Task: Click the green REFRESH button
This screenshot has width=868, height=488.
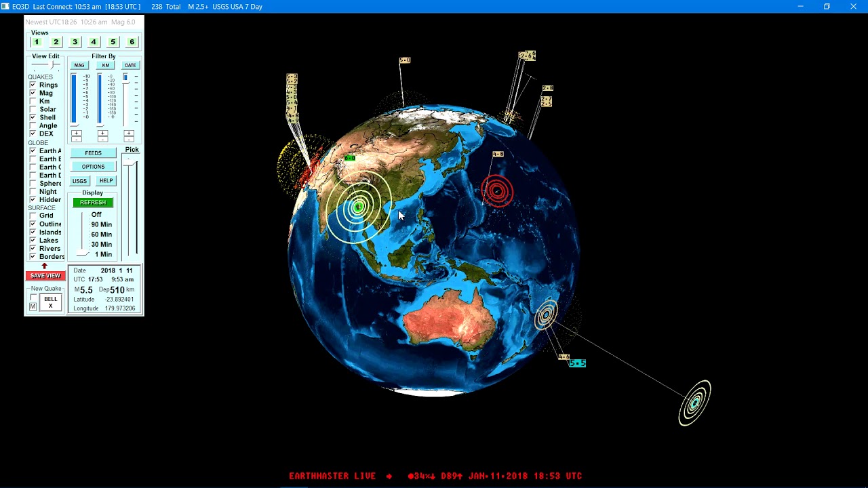Action: pyautogui.click(x=93, y=203)
